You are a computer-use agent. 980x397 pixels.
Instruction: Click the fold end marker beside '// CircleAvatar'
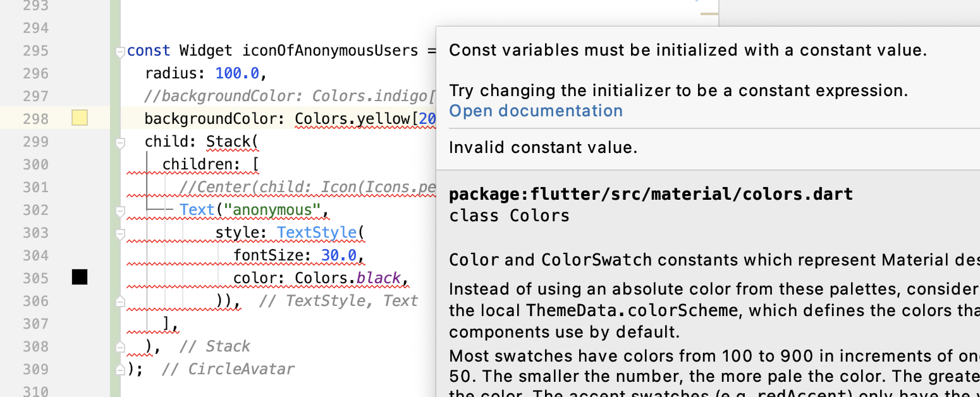120,370
